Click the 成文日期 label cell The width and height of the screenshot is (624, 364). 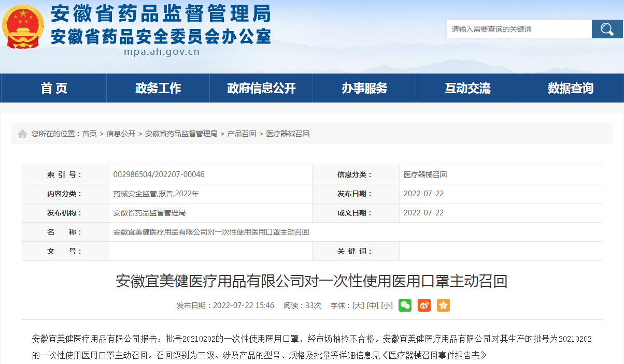coord(356,213)
